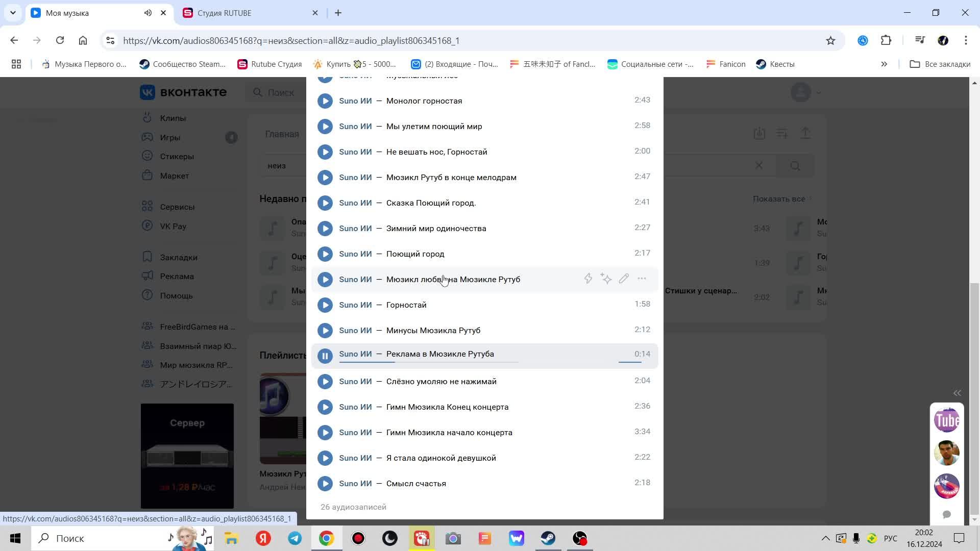Open Telegram from taskbar
980x551 pixels.
pos(295,538)
